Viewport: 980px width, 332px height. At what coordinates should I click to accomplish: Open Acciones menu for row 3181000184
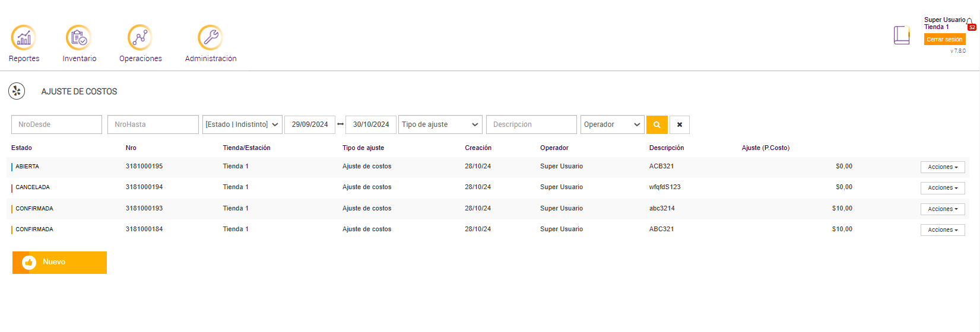[942, 230]
